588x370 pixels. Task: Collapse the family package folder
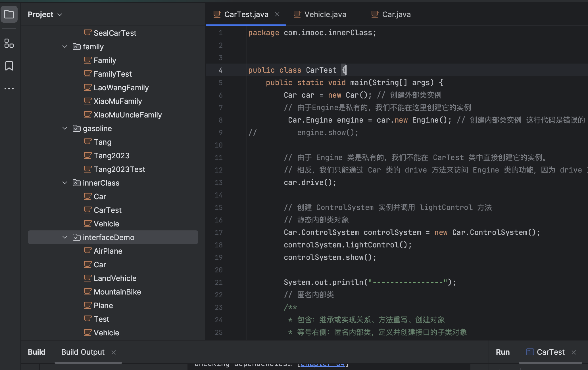tap(65, 47)
